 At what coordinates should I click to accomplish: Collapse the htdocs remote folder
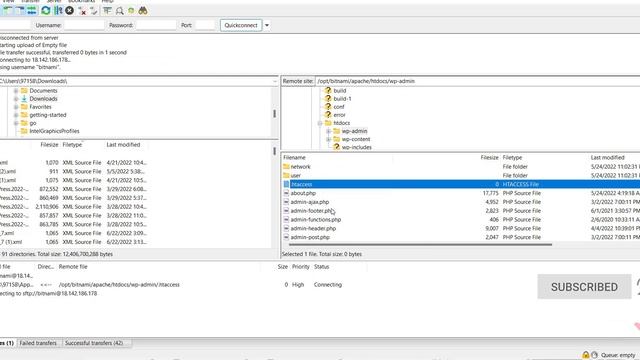(320, 123)
